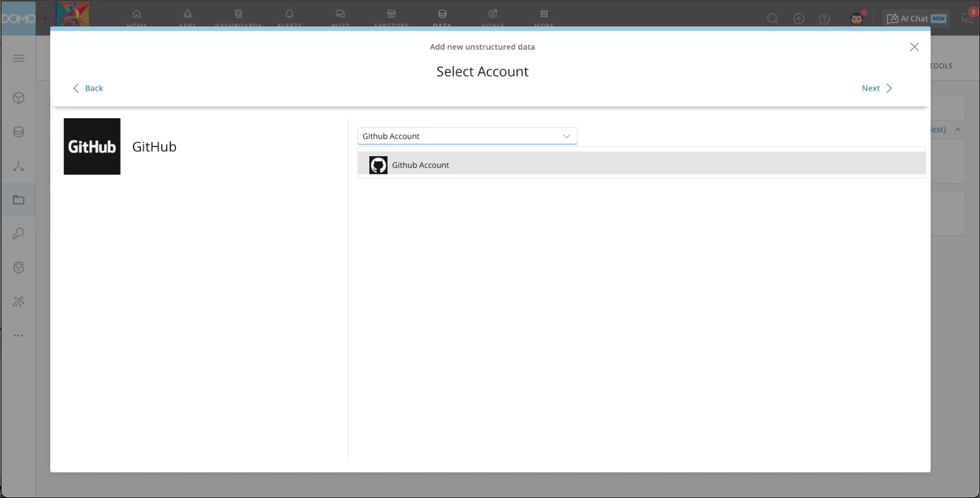The width and height of the screenshot is (980, 498).
Task: Click the add plus circle icon
Action: pos(799,19)
